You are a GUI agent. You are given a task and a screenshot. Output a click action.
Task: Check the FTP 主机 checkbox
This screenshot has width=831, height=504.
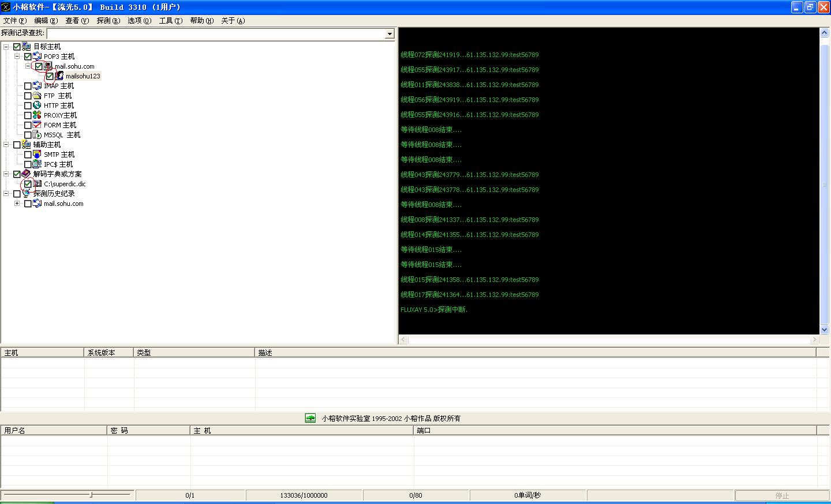28,96
